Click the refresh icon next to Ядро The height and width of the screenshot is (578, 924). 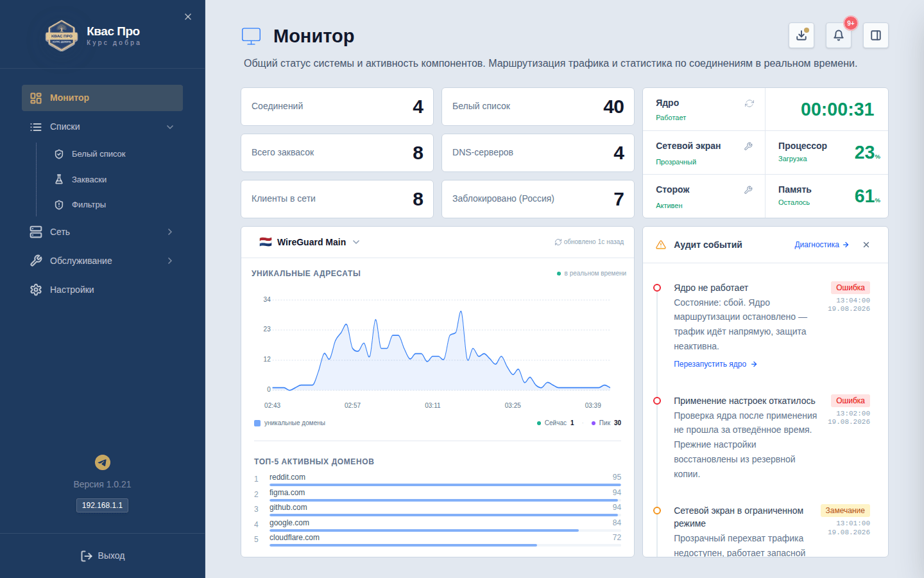749,103
